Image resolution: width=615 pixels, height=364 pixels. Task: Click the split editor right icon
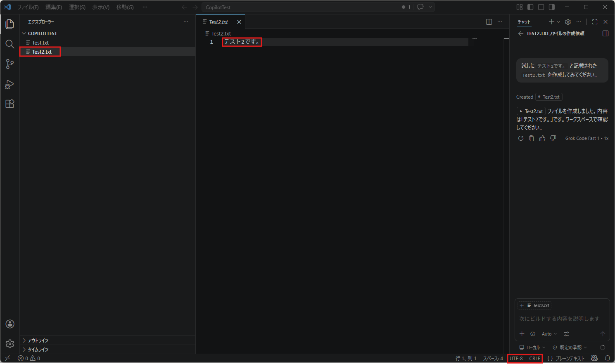(489, 22)
